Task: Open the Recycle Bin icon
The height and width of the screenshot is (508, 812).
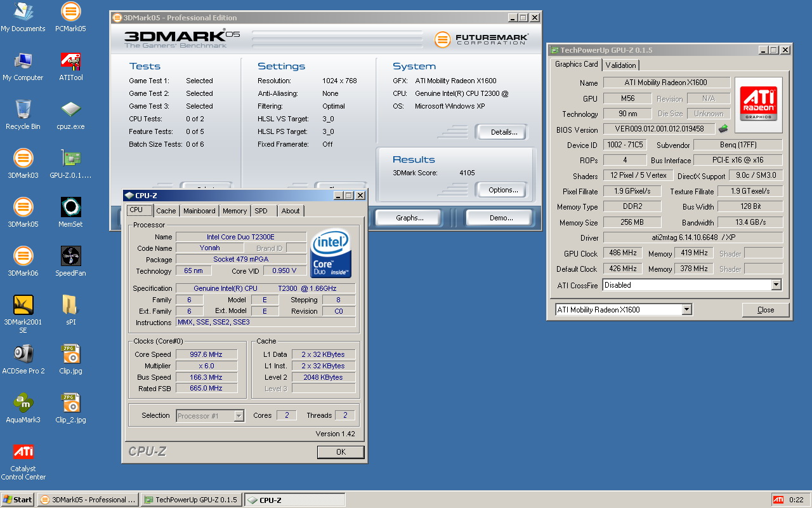Action: click(23, 115)
